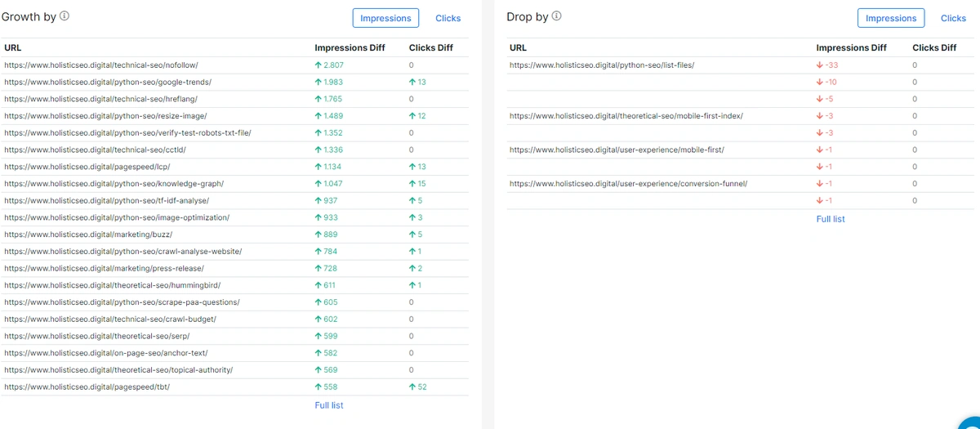Open the pagespeed/tbt URL
This screenshot has height=429, width=980.
[87, 387]
